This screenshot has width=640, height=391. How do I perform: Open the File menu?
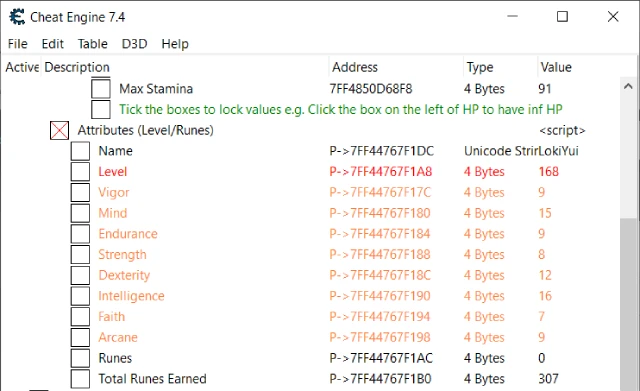[x=18, y=44]
